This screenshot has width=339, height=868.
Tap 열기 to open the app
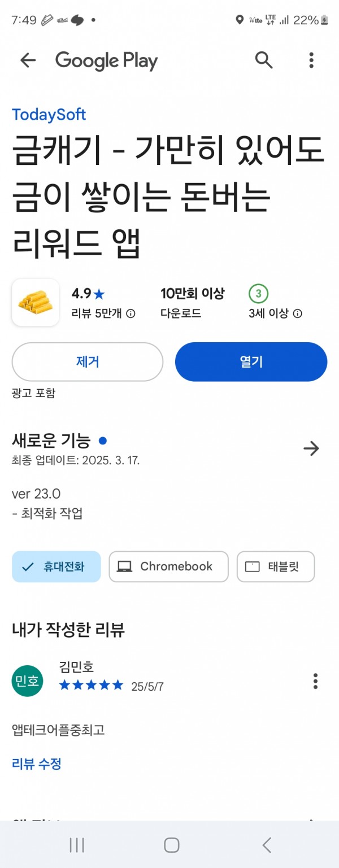tap(251, 362)
